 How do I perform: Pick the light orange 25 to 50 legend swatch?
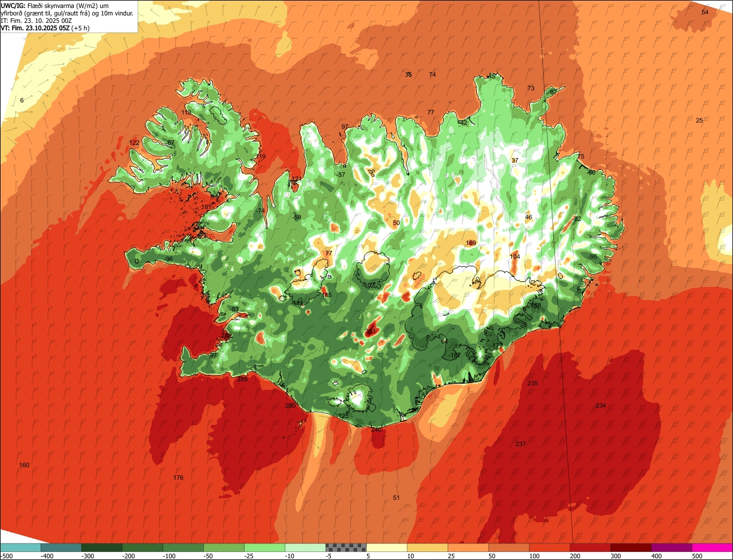468,547
